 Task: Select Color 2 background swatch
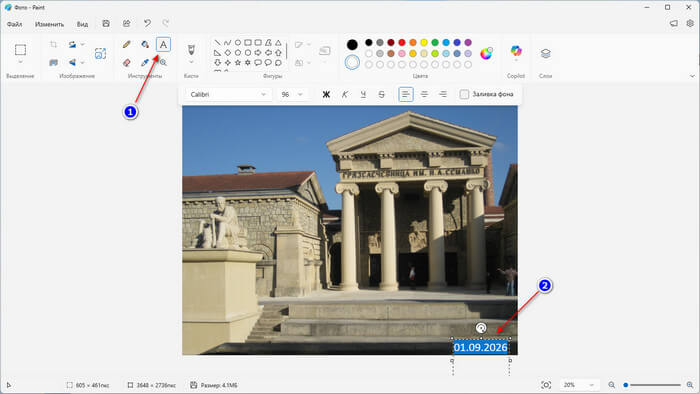click(x=352, y=62)
